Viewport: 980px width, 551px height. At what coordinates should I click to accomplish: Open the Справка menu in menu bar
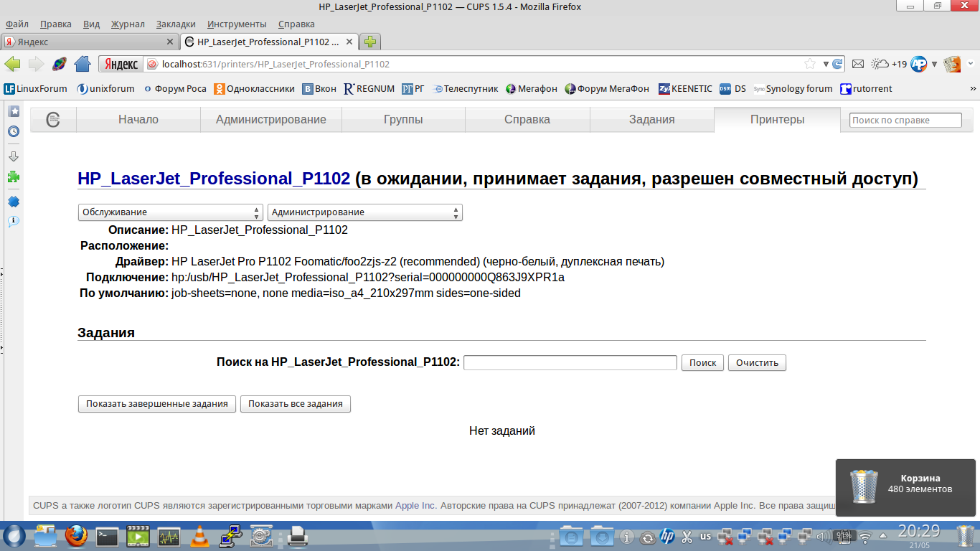[x=296, y=24]
